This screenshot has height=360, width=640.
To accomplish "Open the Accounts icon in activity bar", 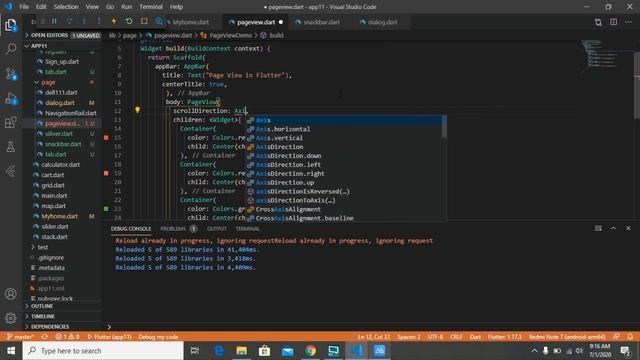I will 11,294.
